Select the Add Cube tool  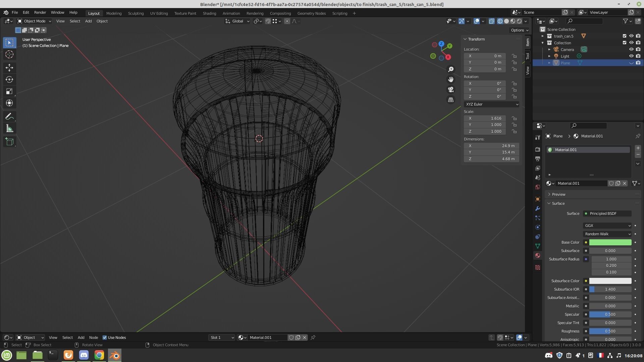[x=9, y=142]
